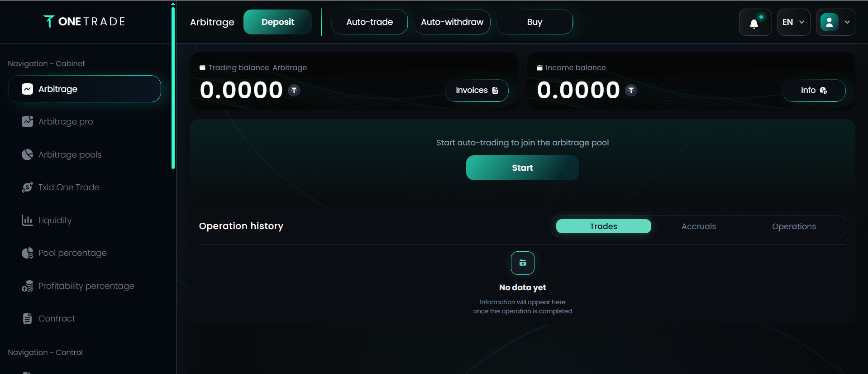Click the empty folder icon above No data yet

pos(523,263)
